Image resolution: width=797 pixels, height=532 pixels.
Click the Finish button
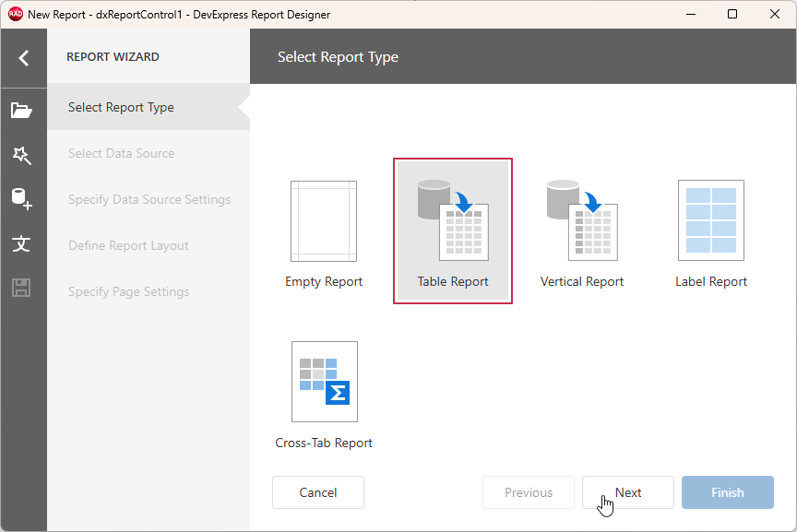728,492
